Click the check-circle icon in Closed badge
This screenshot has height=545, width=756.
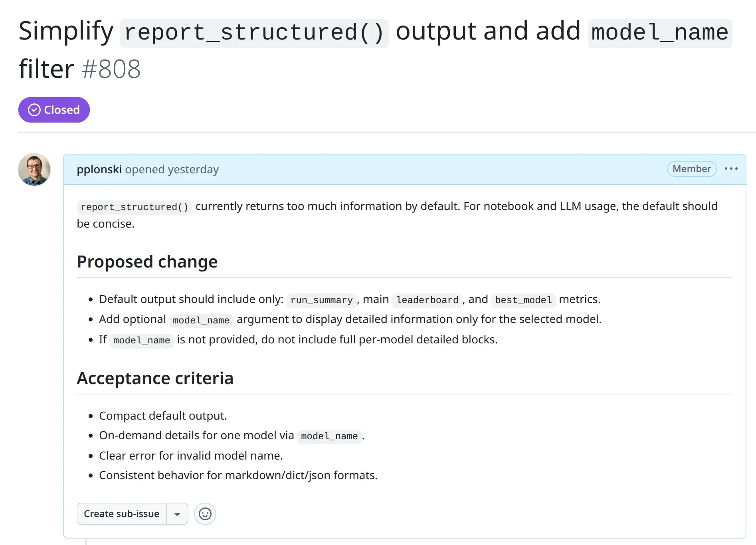point(34,110)
